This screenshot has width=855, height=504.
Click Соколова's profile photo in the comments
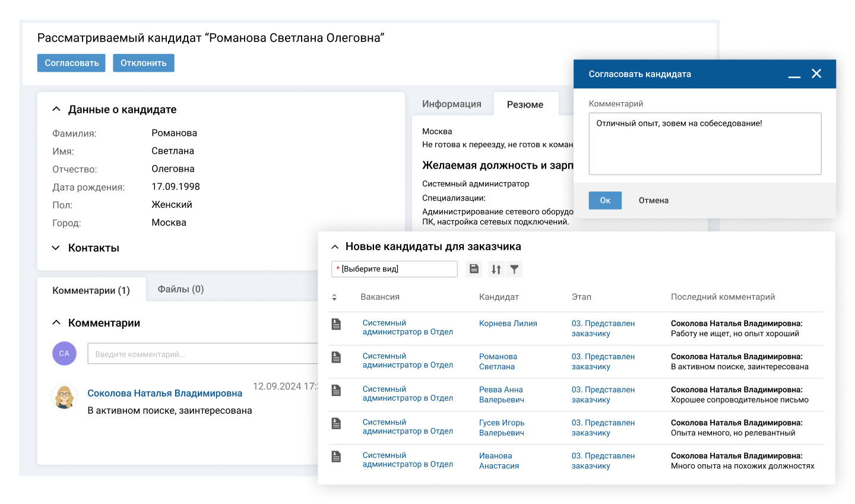[64, 397]
